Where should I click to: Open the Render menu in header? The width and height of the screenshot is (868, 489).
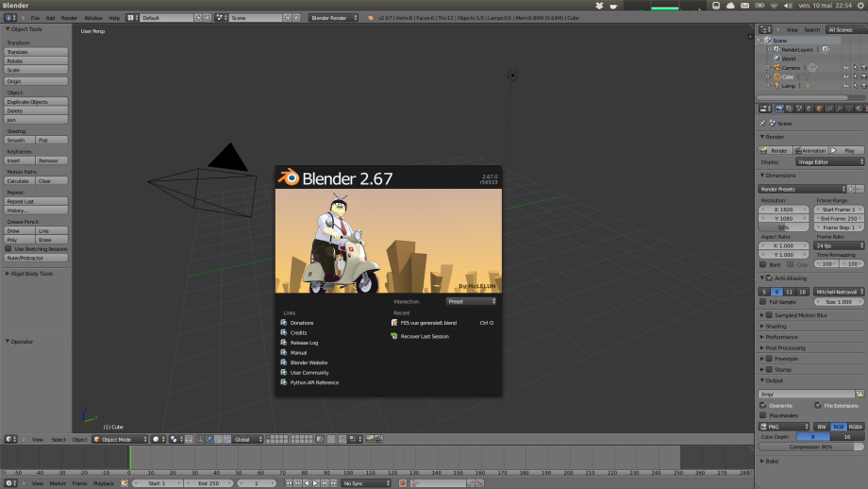tap(69, 18)
